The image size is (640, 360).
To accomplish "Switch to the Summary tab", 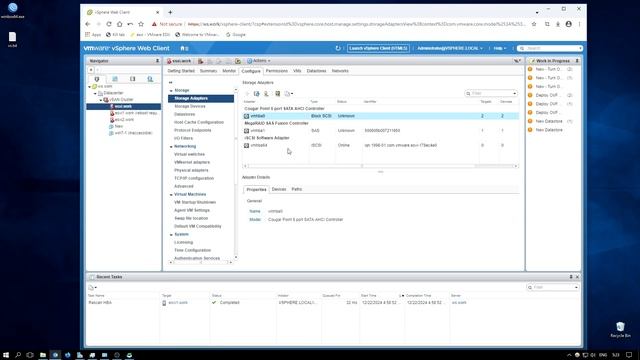I will (208, 71).
